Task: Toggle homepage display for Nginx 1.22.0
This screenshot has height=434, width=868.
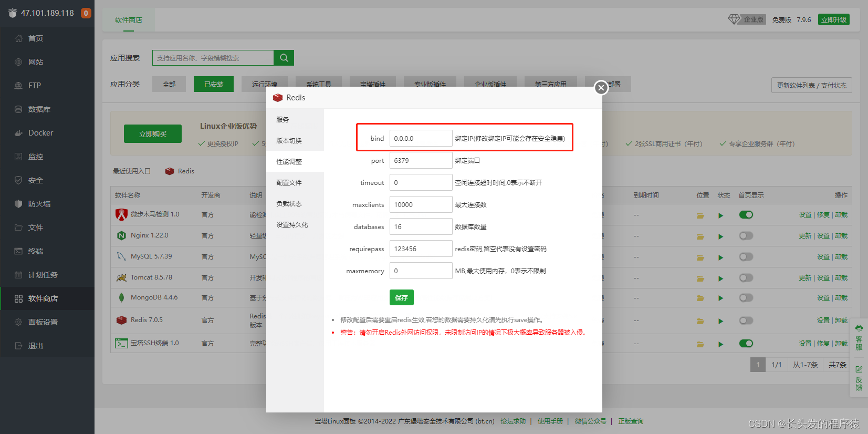Action: [746, 235]
